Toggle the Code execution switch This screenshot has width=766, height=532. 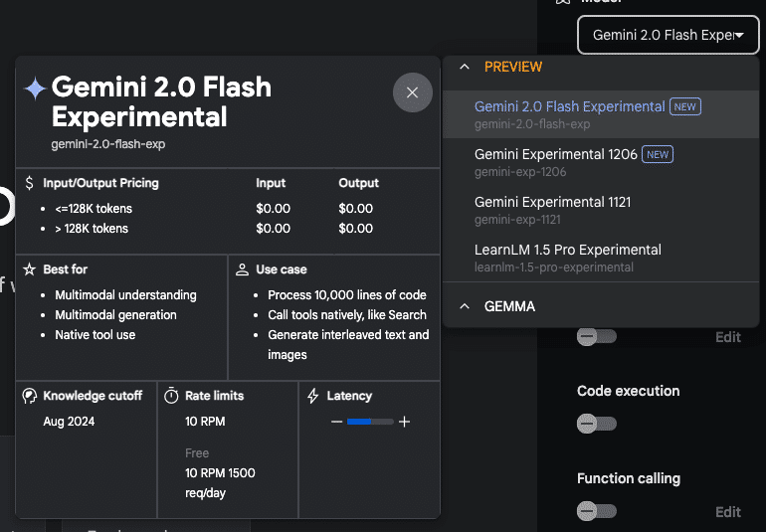(x=597, y=424)
